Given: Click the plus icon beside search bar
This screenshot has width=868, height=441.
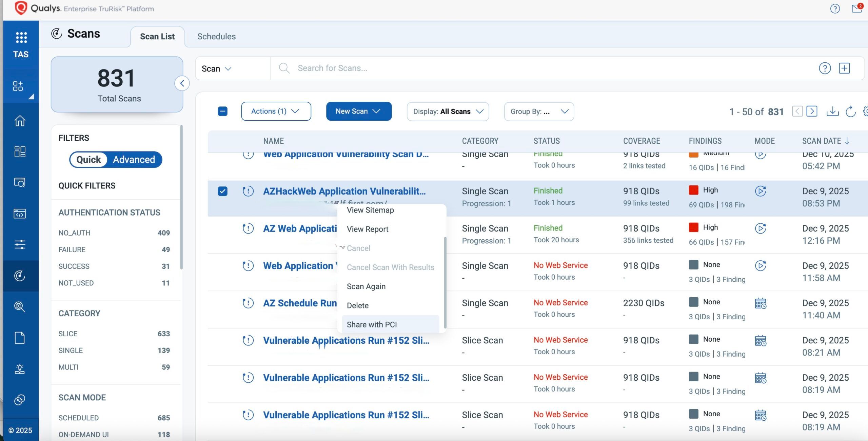Looking at the screenshot, I should 844,68.
